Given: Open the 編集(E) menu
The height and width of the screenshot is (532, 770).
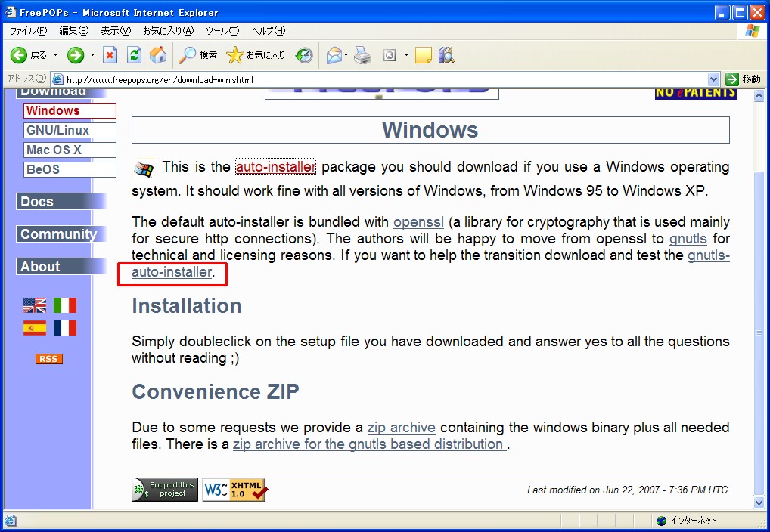Looking at the screenshot, I should click(73, 31).
